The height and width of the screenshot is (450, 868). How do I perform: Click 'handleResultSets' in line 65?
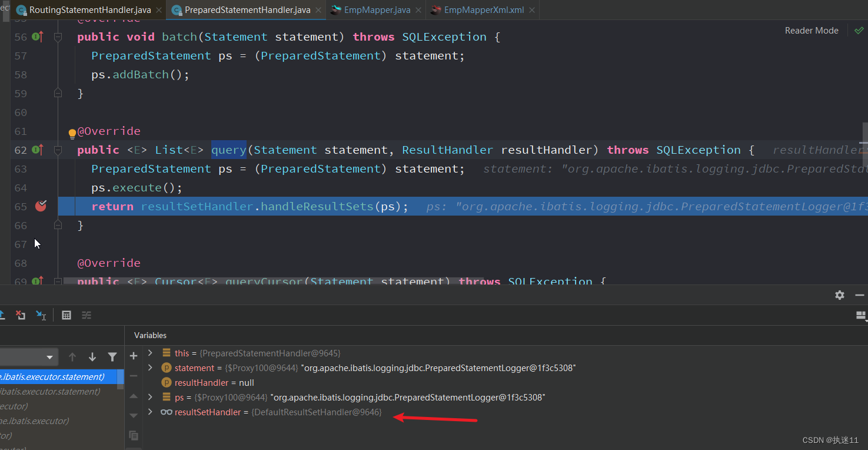tap(317, 206)
